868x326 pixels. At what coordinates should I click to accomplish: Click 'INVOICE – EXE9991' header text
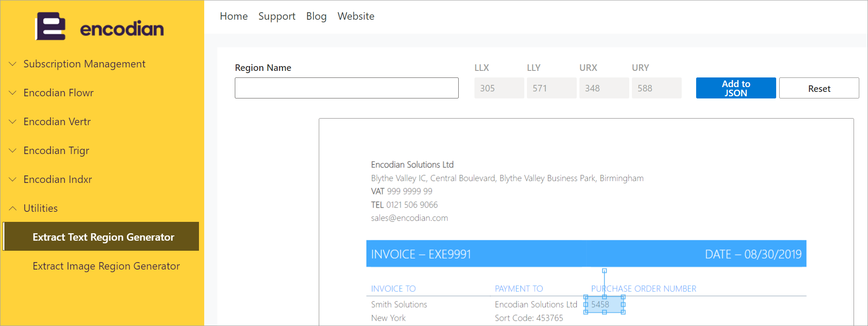tap(421, 254)
